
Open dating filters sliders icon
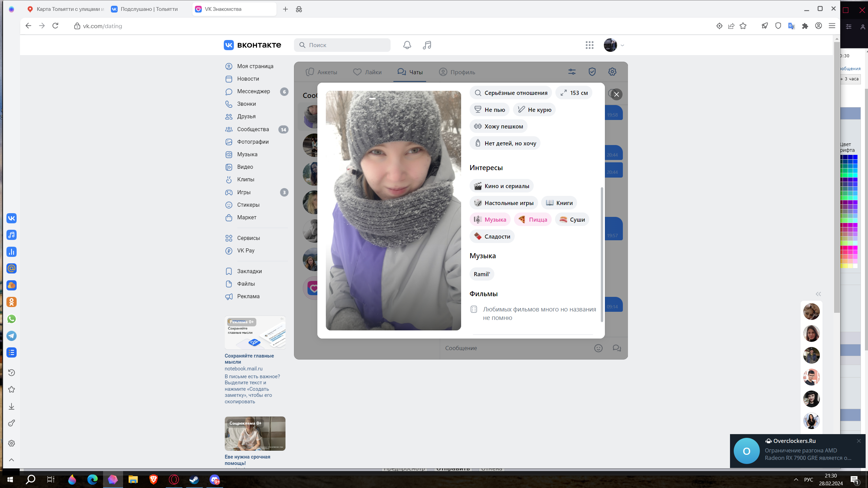point(572,72)
